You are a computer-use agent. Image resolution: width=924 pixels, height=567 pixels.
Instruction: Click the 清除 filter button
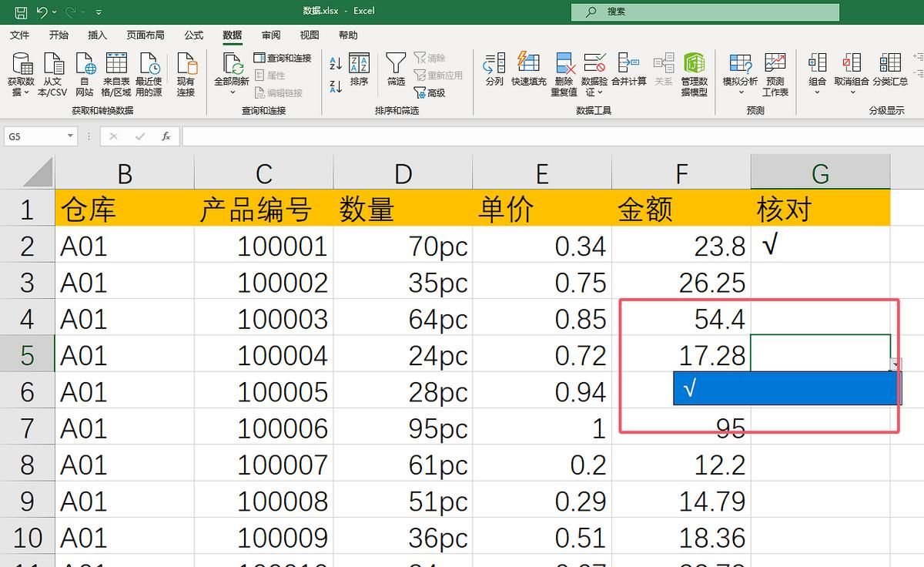[430, 59]
